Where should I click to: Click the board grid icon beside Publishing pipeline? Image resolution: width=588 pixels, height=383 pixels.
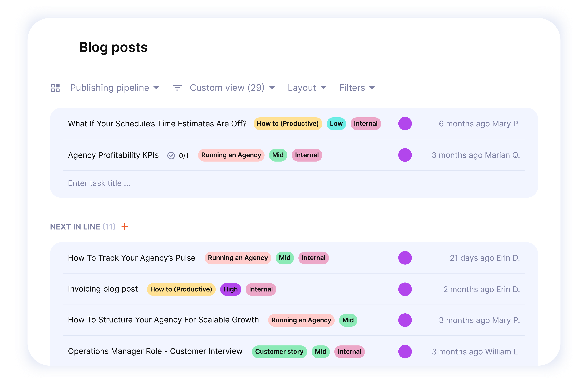tap(55, 88)
